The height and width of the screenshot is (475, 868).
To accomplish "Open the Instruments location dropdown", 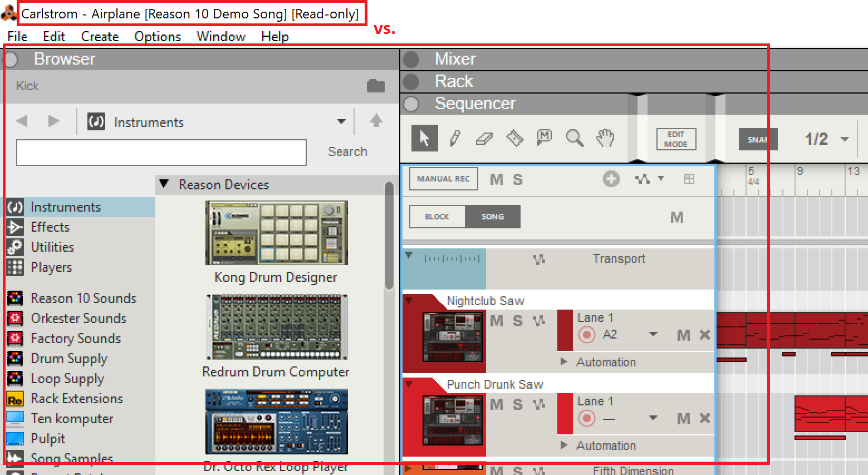I will coord(341,121).
